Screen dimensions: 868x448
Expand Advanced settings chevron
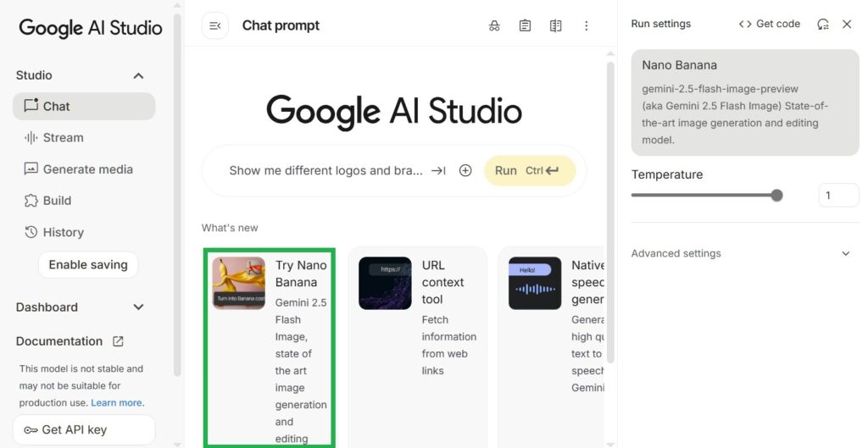[x=846, y=254]
